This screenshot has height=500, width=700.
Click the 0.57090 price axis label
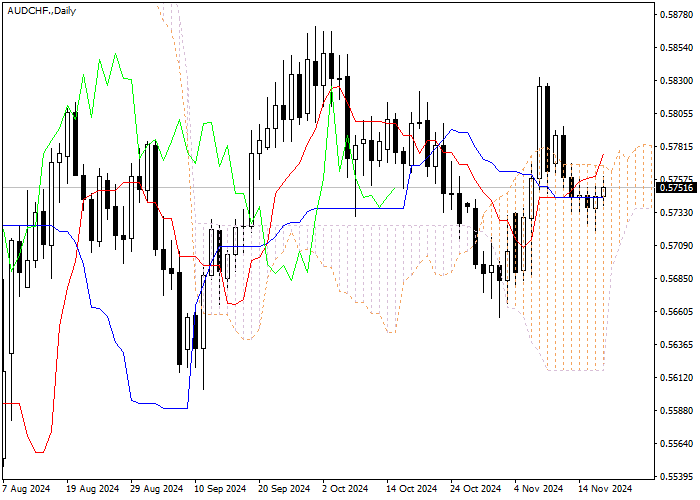(677, 246)
